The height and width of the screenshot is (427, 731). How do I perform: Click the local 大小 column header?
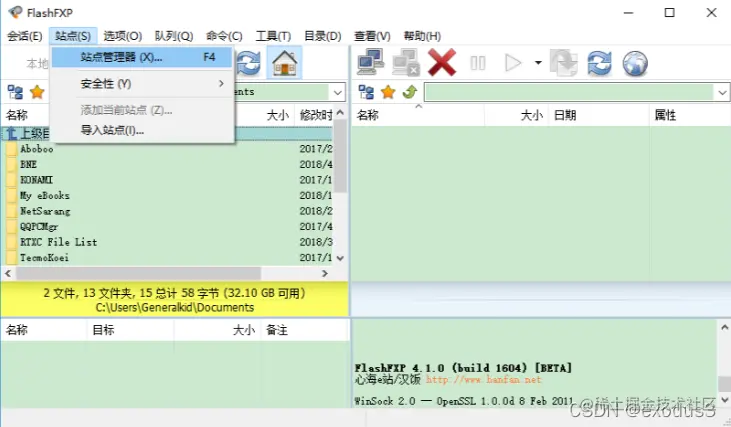(x=278, y=115)
